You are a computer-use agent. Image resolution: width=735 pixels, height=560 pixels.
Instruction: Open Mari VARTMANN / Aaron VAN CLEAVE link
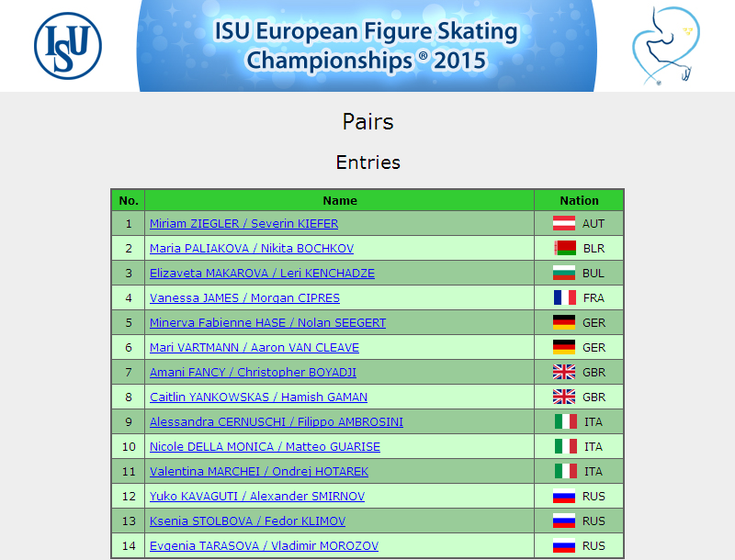click(254, 348)
